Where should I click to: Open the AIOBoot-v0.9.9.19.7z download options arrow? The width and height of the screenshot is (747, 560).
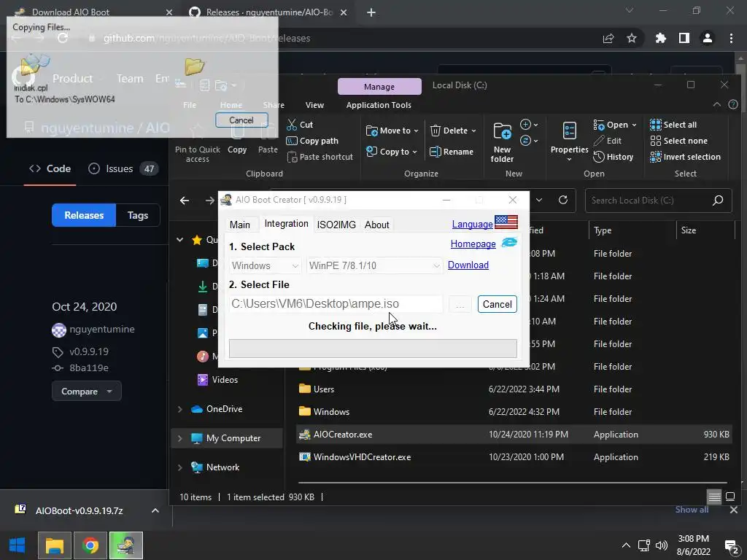(155, 510)
